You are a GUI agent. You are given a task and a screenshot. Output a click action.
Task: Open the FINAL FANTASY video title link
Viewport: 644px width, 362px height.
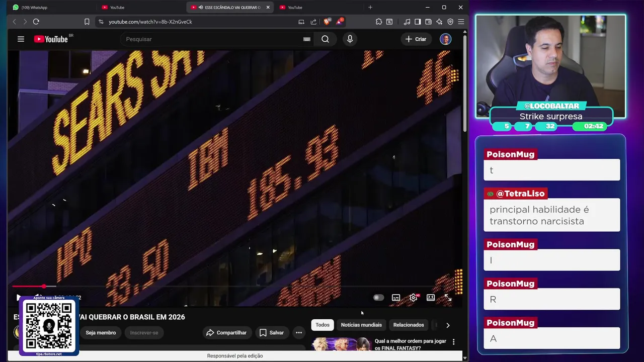411,344
